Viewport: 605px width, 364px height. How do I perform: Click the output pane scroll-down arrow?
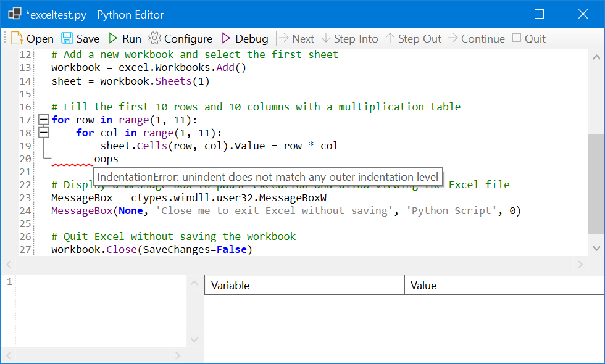point(194,339)
